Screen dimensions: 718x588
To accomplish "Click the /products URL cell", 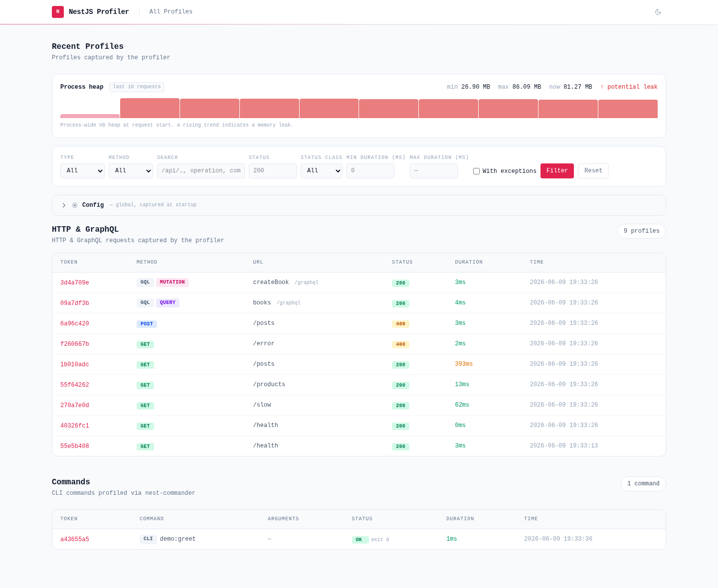I will click(x=269, y=385).
